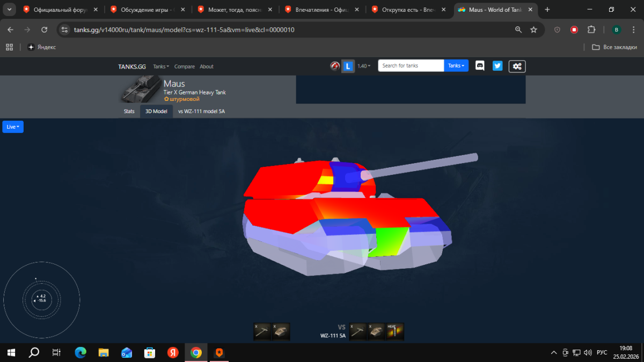Select the Maus gun module icon
The height and width of the screenshot is (362, 644).
click(262, 331)
